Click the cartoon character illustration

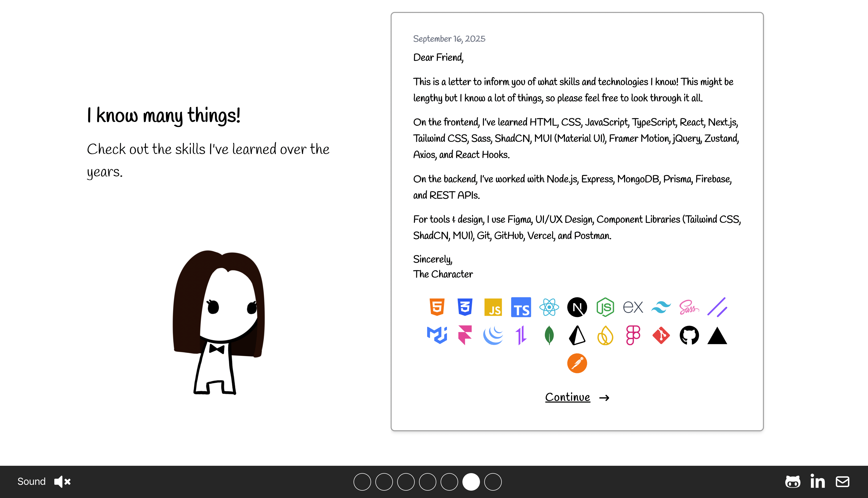pyautogui.click(x=219, y=322)
